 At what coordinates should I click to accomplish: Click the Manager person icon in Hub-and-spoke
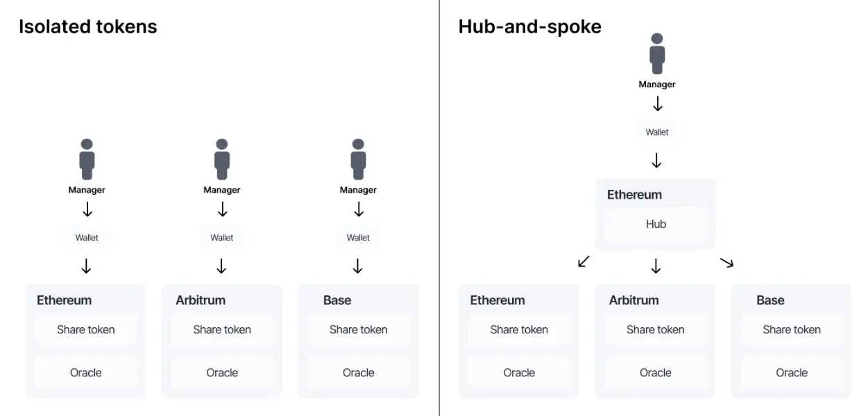coord(657,54)
